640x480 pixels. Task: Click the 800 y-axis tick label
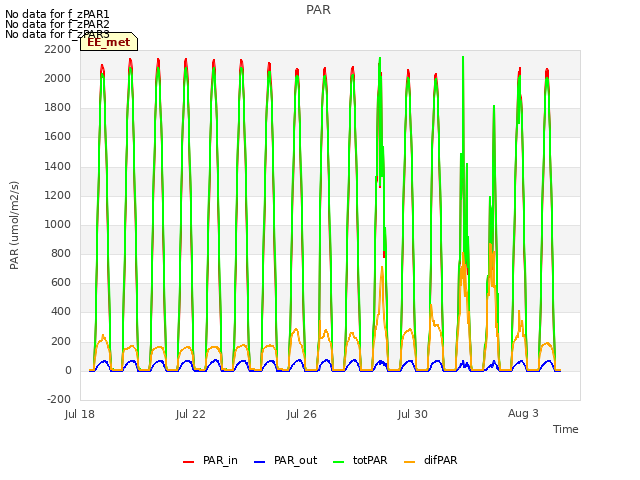point(61,253)
